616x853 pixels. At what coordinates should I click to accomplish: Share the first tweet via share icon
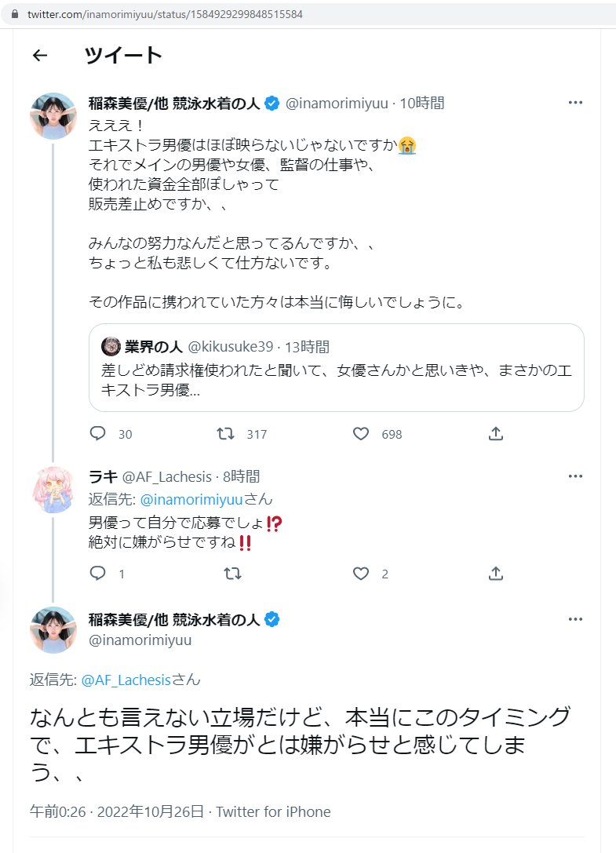pyautogui.click(x=496, y=433)
